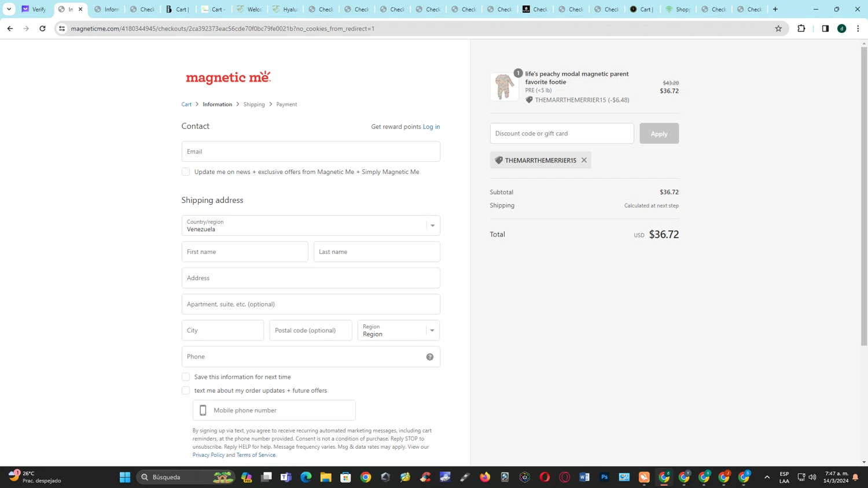The image size is (868, 488).
Task: Enable news and exclusive offers checkbox
Action: (186, 172)
